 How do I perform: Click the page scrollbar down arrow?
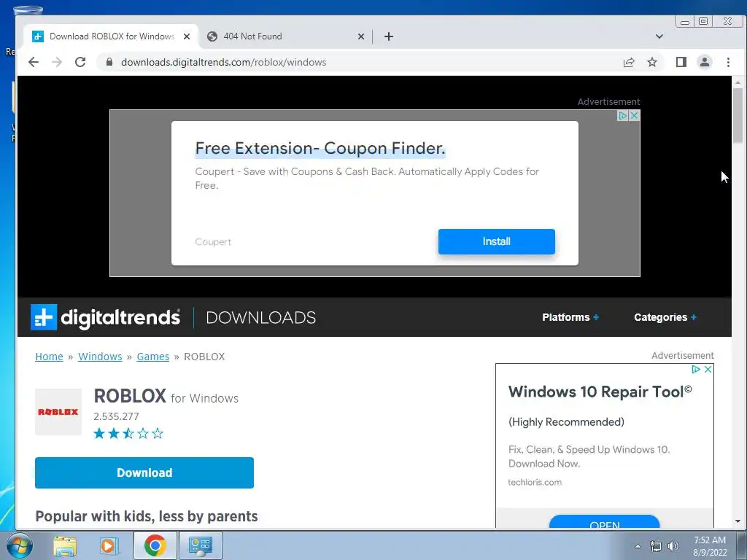point(738,521)
